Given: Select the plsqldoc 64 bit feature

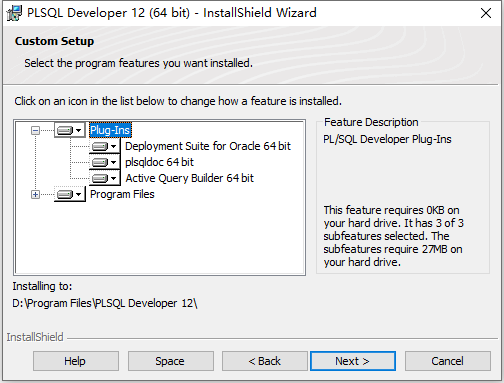Looking at the screenshot, I should coord(159,162).
